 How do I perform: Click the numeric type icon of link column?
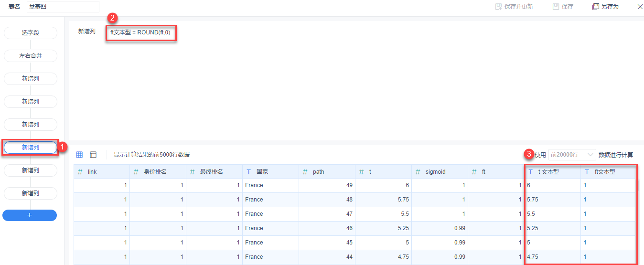pos(80,171)
